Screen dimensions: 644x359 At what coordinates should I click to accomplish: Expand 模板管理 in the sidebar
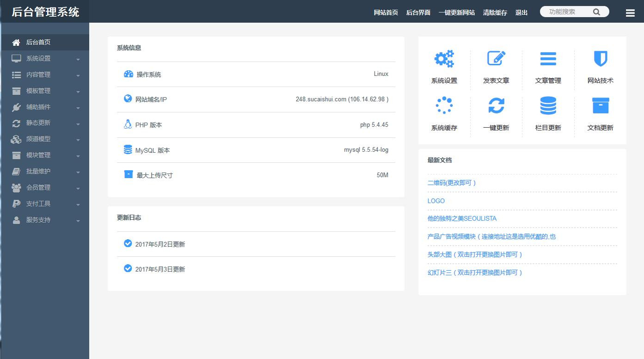(44, 91)
